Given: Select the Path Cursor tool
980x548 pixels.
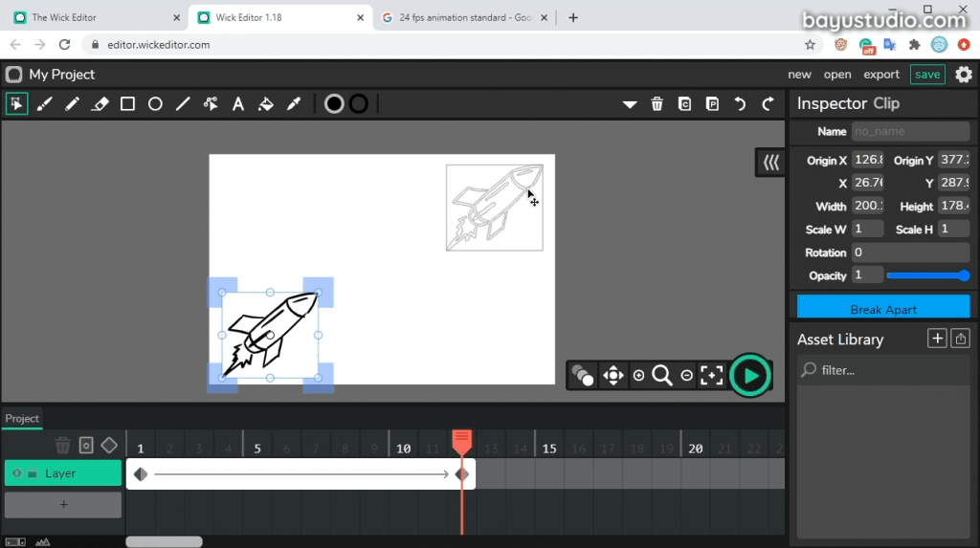Looking at the screenshot, I should click(211, 103).
